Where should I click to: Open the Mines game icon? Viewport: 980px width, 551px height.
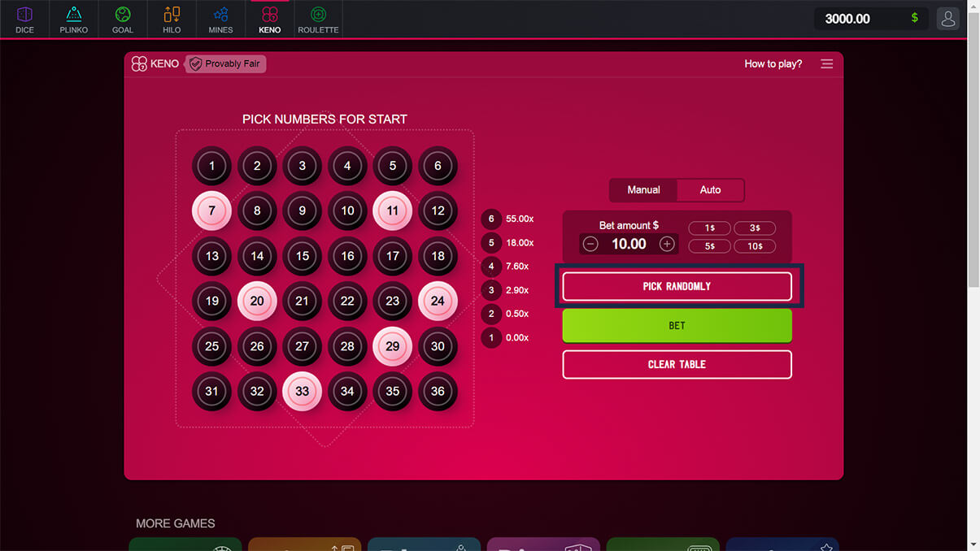(220, 20)
